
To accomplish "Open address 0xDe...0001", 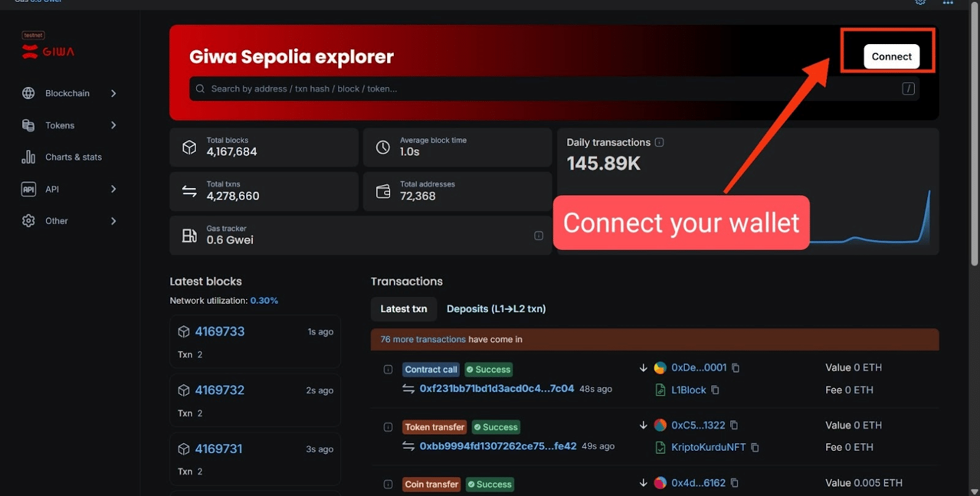I will coord(699,367).
